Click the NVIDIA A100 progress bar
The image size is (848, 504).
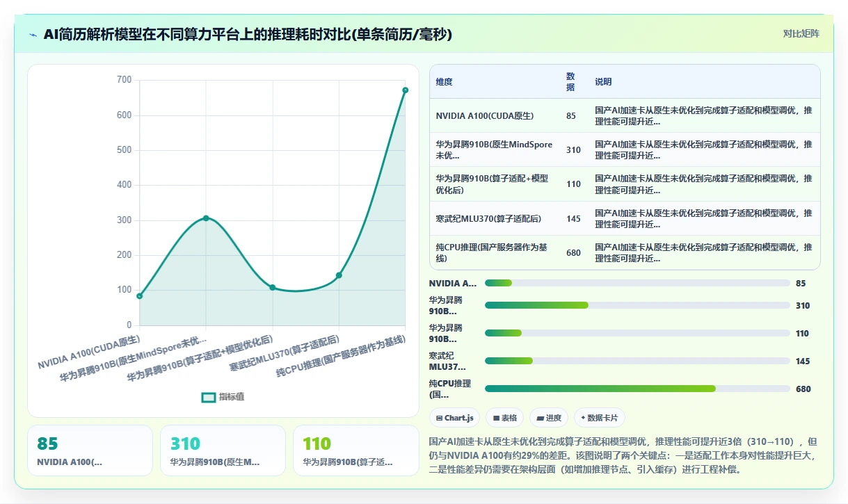click(637, 283)
